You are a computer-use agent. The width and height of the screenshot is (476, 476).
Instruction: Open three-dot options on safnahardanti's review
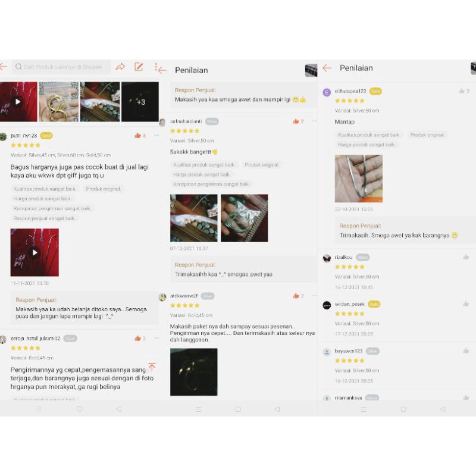point(314,121)
